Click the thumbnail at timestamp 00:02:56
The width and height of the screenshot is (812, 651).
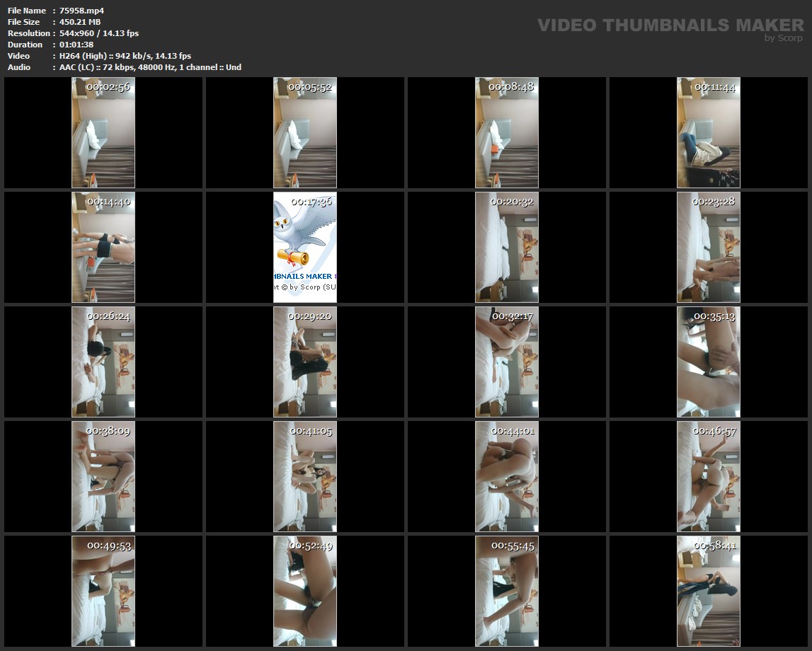tap(103, 133)
